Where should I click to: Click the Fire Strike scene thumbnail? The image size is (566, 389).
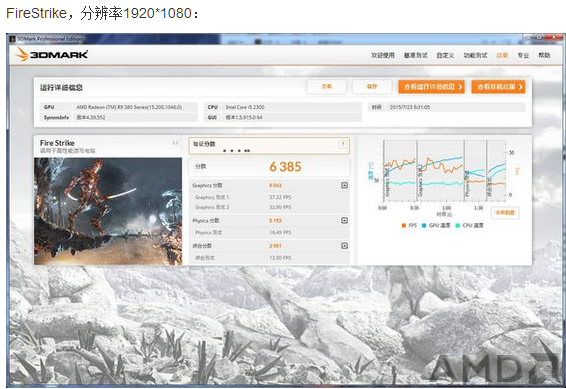[x=108, y=211]
